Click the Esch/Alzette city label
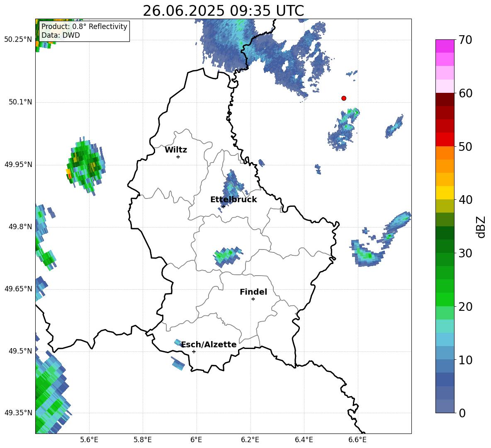 point(209,344)
